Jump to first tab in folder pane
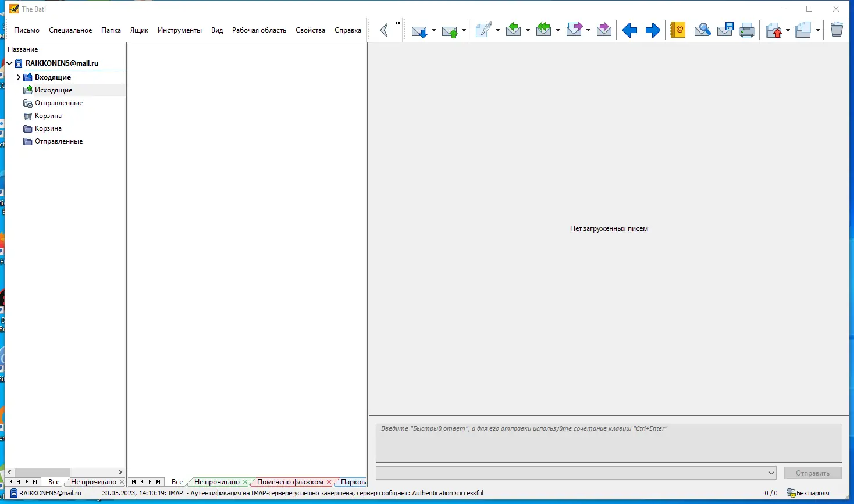Image resolution: width=854 pixels, height=504 pixels. [10, 482]
